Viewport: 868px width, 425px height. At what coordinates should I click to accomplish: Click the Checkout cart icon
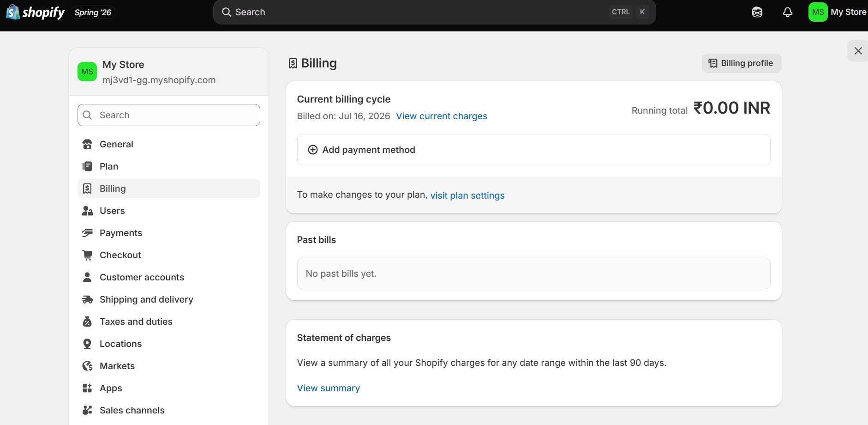coord(87,255)
